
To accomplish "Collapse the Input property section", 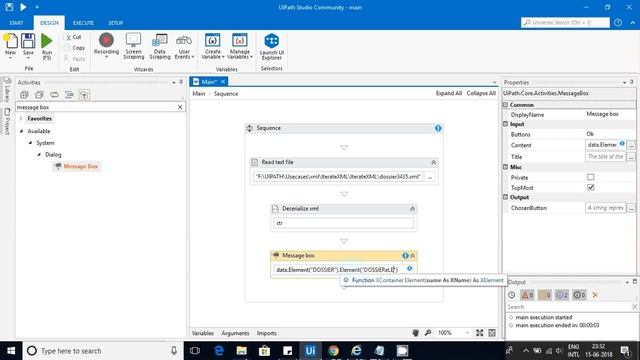I will tap(505, 124).
